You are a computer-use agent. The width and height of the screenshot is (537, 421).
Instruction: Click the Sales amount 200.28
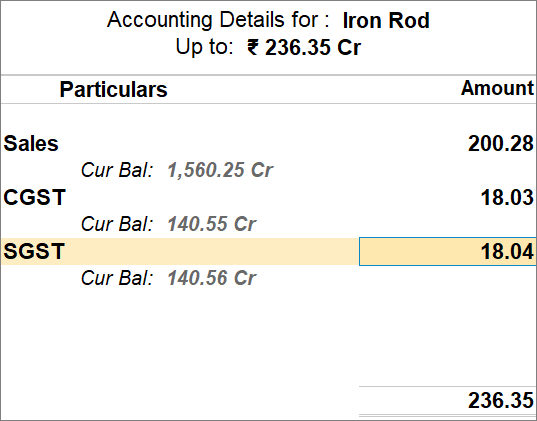(501, 143)
